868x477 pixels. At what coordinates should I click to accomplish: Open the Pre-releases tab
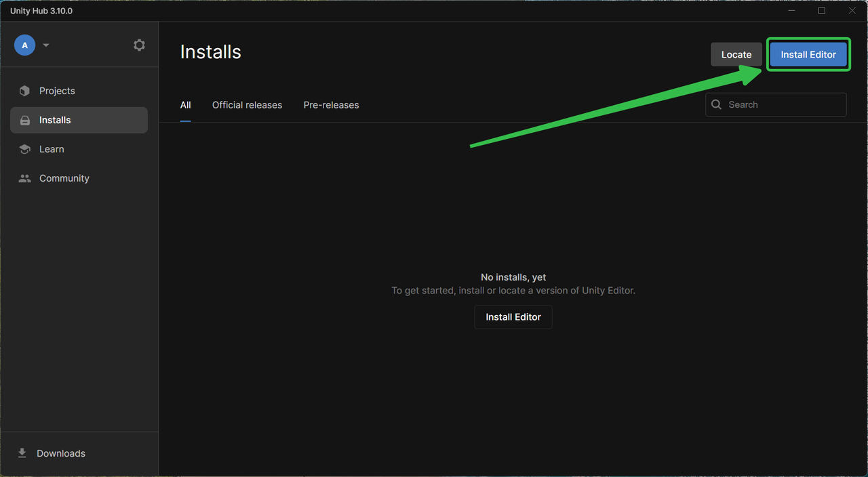point(331,105)
